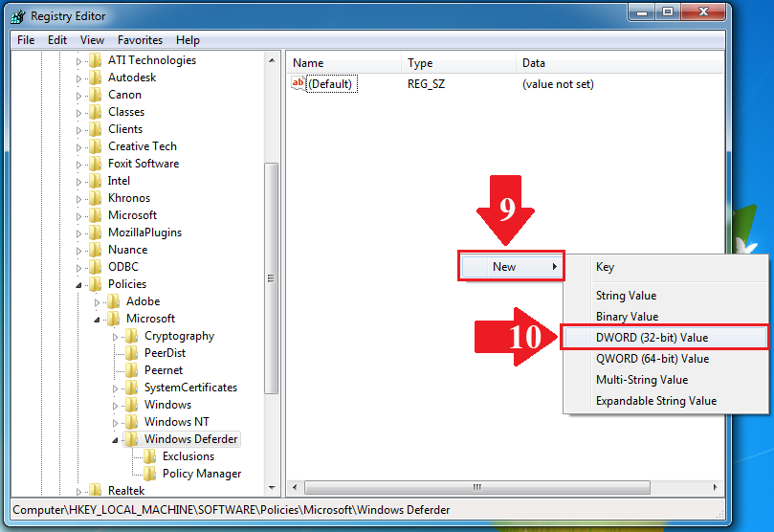Click the Canon folder icon
The height and width of the screenshot is (532, 774).
(96, 95)
